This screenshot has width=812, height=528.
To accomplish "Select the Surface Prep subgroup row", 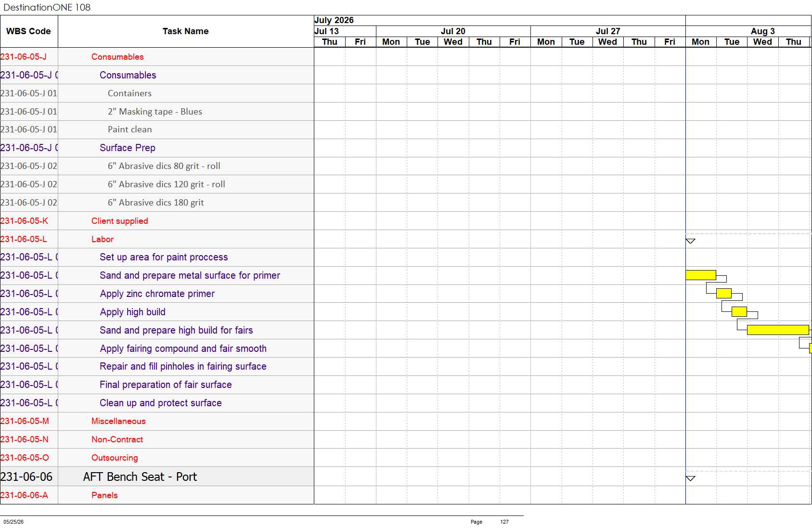I will (x=157, y=148).
